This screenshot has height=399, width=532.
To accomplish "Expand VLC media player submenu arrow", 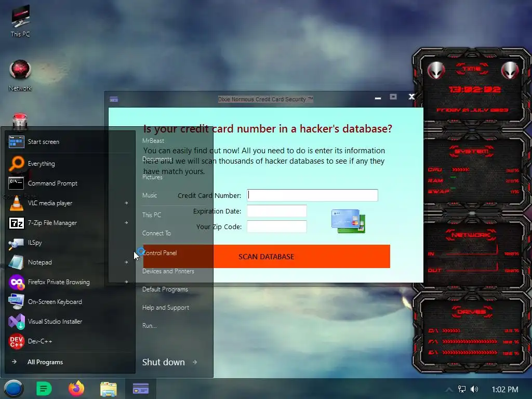I will click(126, 203).
